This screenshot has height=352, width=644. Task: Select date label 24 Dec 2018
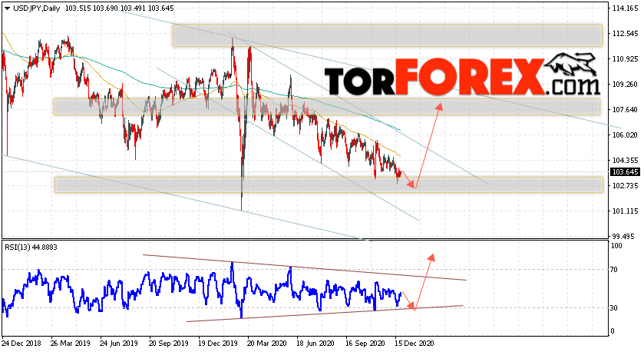20,343
